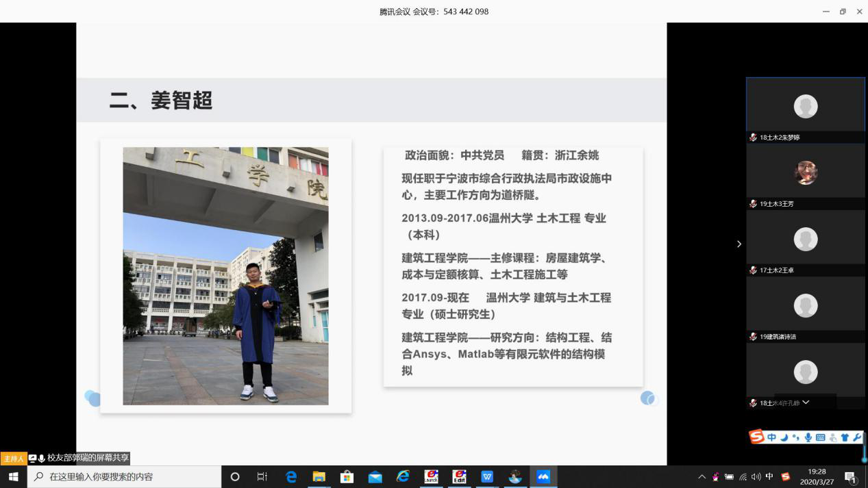Open the notification action center

click(x=850, y=476)
